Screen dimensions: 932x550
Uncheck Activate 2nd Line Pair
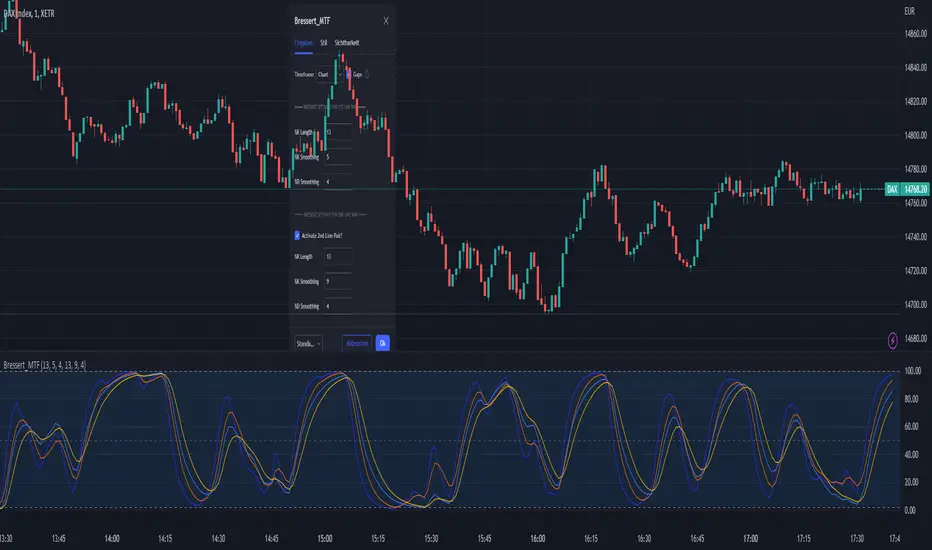click(x=298, y=235)
